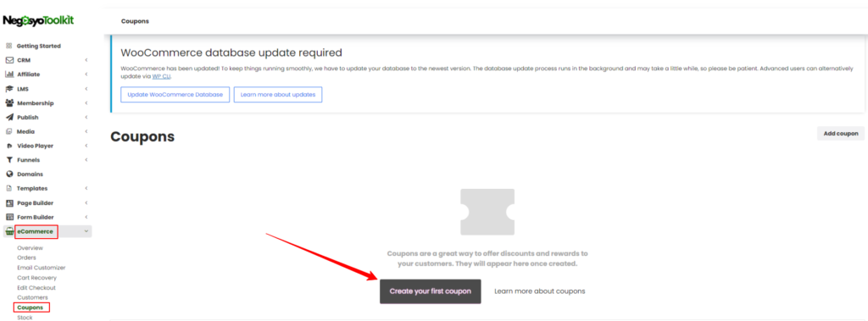Click the WooCommerce database update required heading
This screenshot has width=868, height=321.
coord(231,53)
